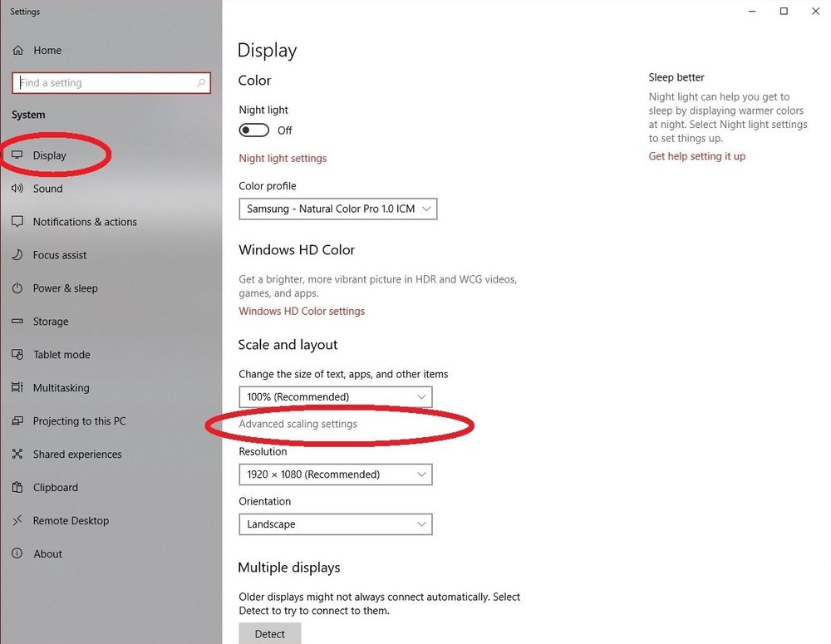Click the Home icon in sidebar
Image resolution: width=831 pixels, height=644 pixels.
[17, 51]
